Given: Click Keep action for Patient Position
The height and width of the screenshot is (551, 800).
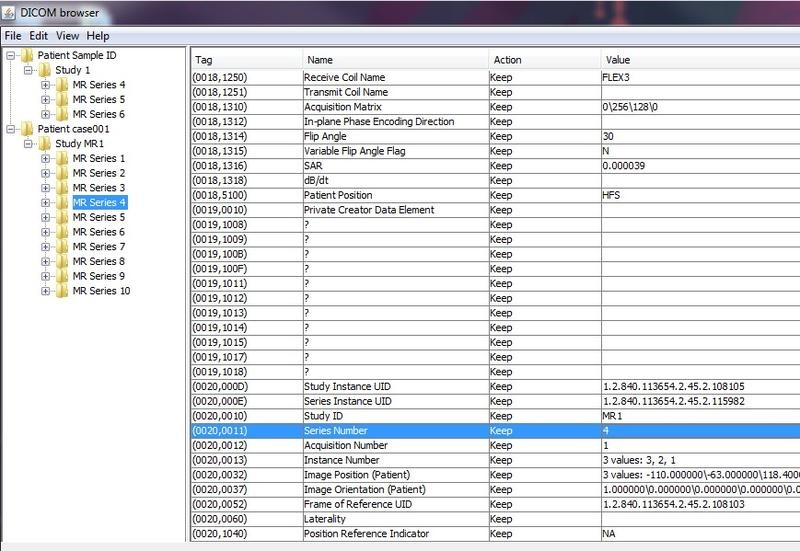Looking at the screenshot, I should tap(544, 195).
